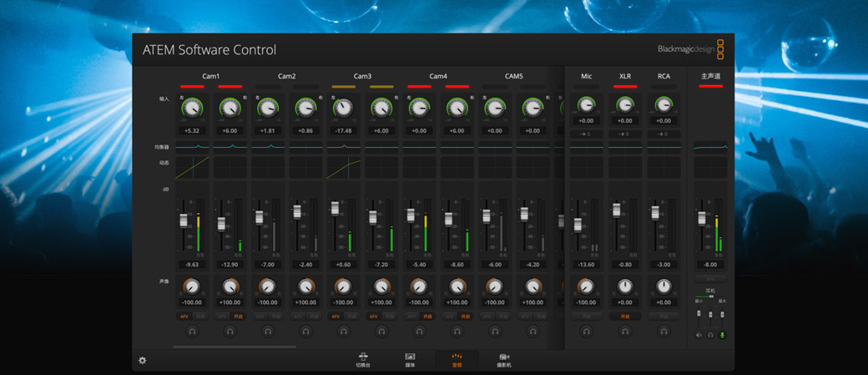This screenshot has width=868, height=375.
Task: Open the Cam3 left channel dynamics graph
Action: coord(343,168)
